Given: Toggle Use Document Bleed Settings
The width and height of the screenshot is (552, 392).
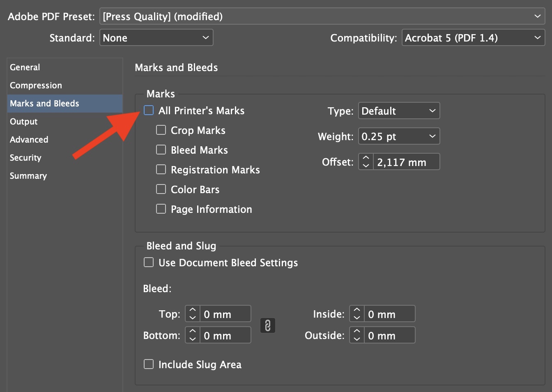Looking at the screenshot, I should (x=149, y=263).
